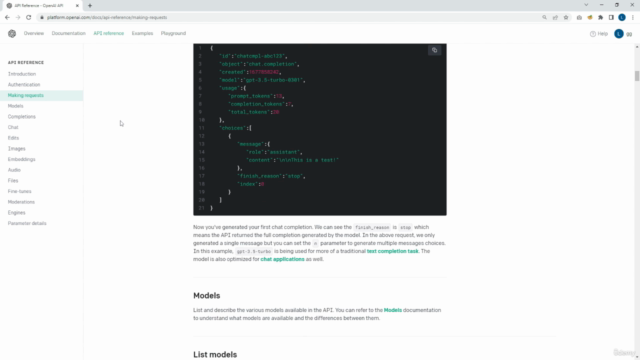This screenshot has height=360, width=640.
Task: Follow the Models documentation link
Action: (393, 310)
